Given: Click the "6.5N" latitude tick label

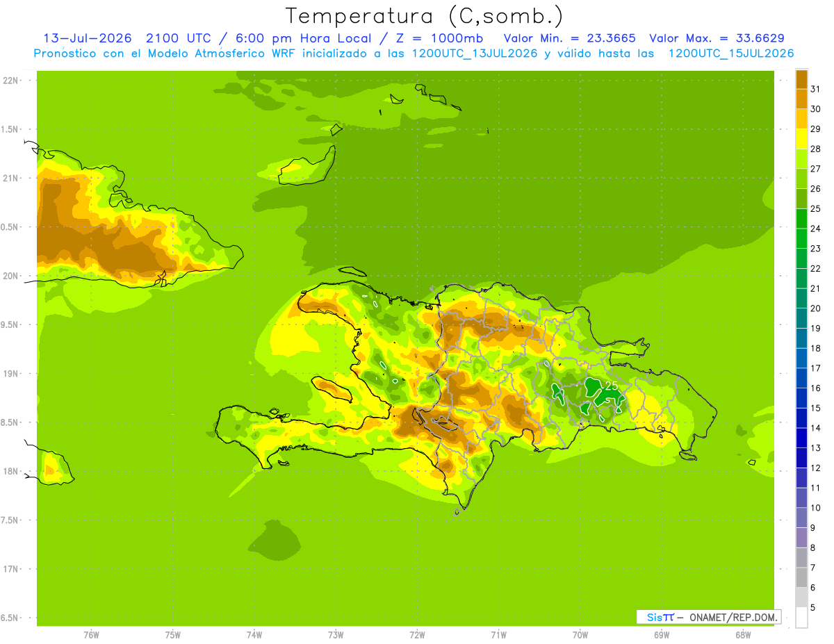Looking at the screenshot, I should tap(10, 618).
